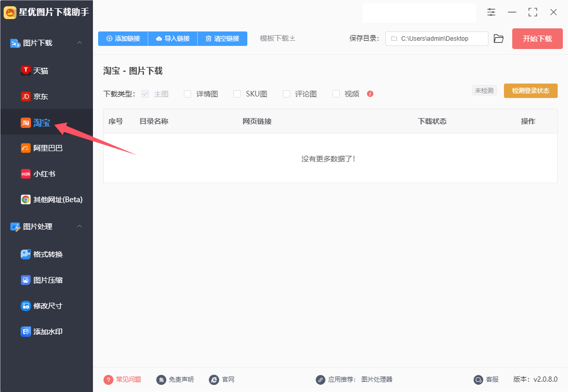Viewport: 568px width, 392px height.
Task: Minimize the application window
Action: [512, 12]
